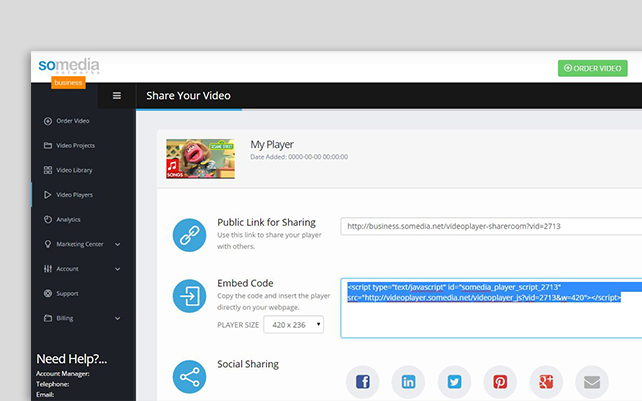Image resolution: width=642 pixels, height=401 pixels.
Task: Click the Social Sharing share icon
Action: pyautogui.click(x=189, y=377)
